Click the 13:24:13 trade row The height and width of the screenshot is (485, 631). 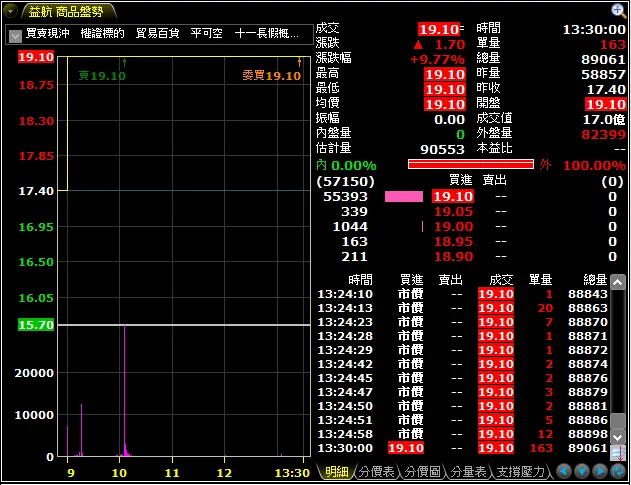pos(463,308)
